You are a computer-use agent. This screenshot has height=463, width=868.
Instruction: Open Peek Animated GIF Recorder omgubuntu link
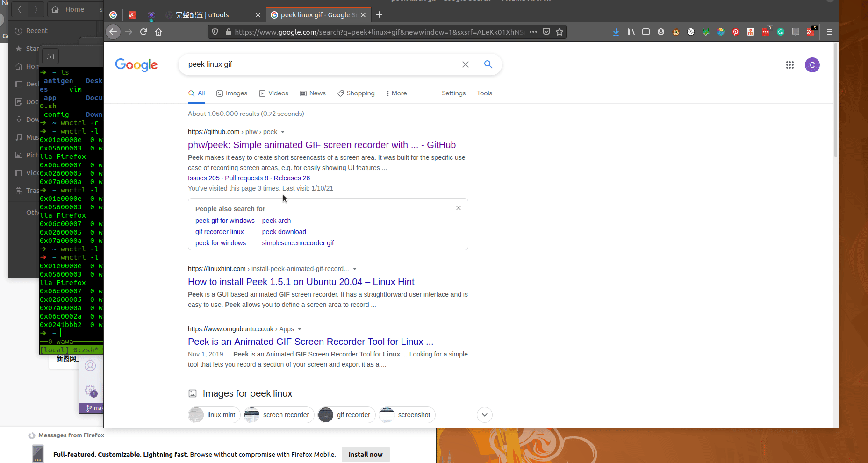point(310,342)
